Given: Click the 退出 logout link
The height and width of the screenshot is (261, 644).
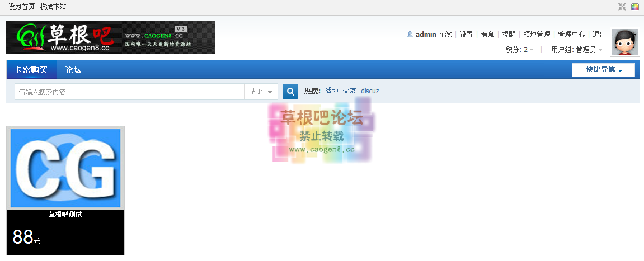Looking at the screenshot, I should (x=599, y=35).
